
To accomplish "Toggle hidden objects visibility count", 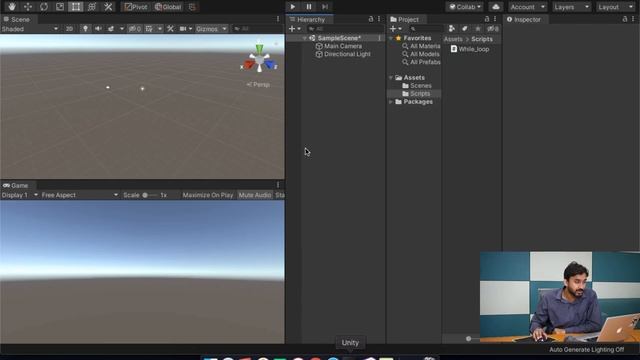I will coord(134,29).
